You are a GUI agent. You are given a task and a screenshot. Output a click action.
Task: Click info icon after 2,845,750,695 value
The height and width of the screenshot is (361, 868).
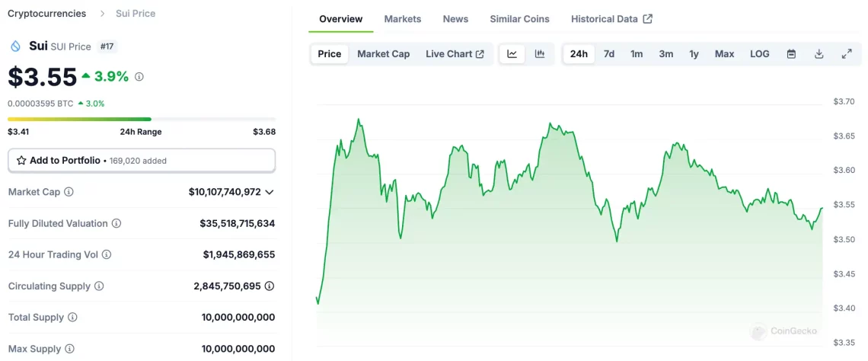[269, 286]
